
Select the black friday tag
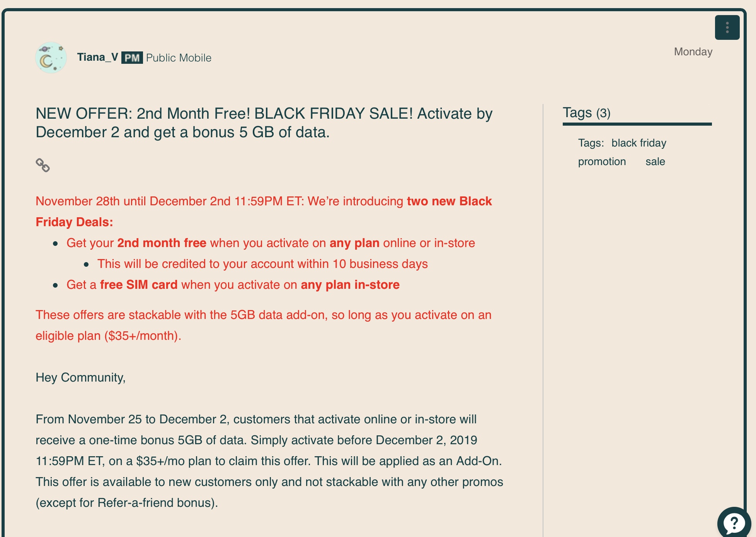coord(639,143)
